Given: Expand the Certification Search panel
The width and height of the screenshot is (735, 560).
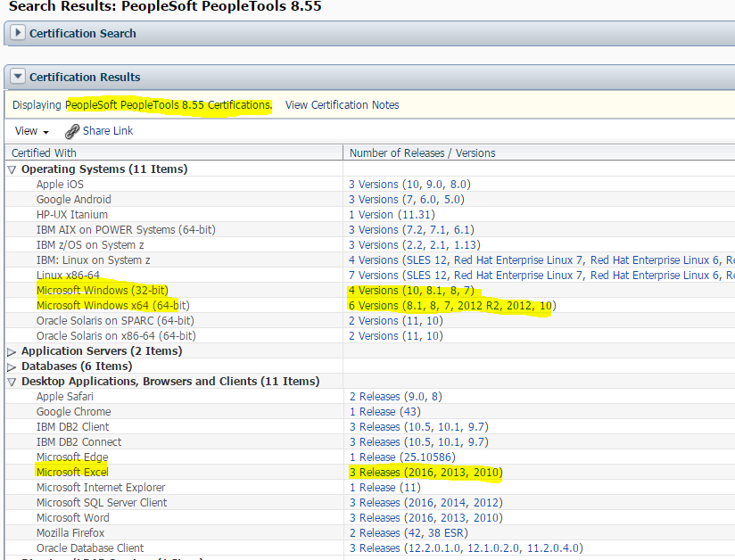Looking at the screenshot, I should tap(18, 33).
